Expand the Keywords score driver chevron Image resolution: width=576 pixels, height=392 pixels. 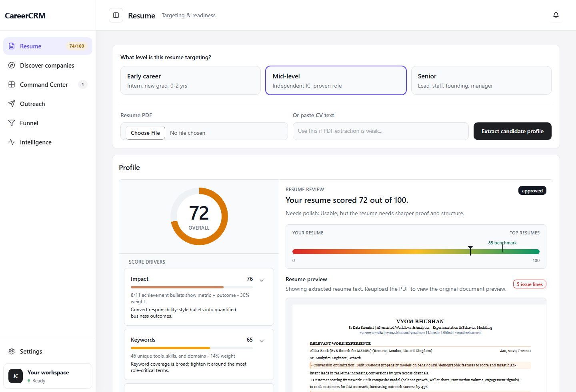(262, 341)
